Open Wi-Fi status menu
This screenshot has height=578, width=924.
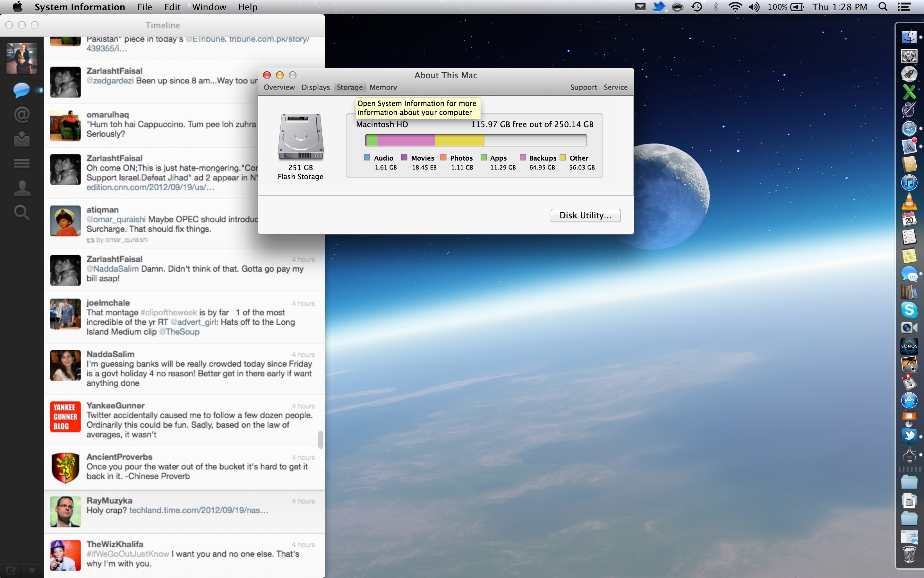tap(735, 7)
